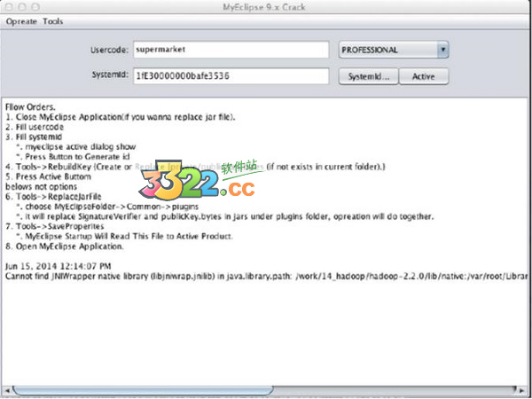The height and width of the screenshot is (399, 532).
Task: Click the line '6. Tools->ReplaceJarFile'
Action: click(x=53, y=197)
